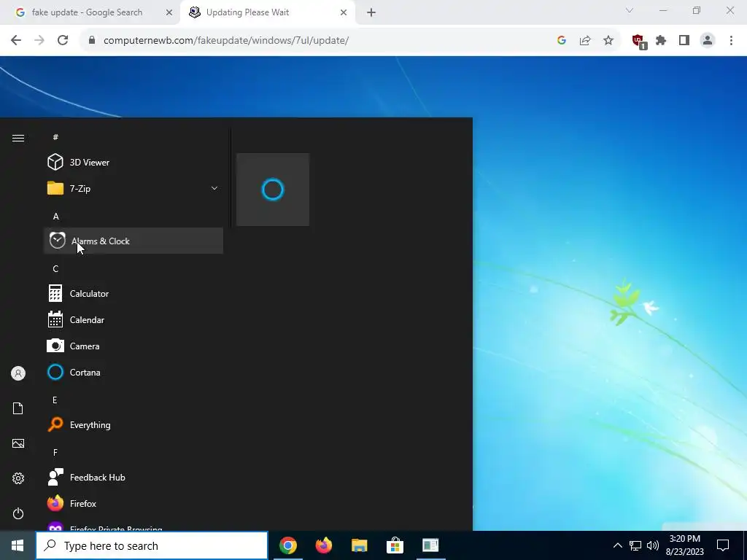The width and height of the screenshot is (747, 560).
Task: Open Feedback Hub
Action: click(x=133, y=477)
